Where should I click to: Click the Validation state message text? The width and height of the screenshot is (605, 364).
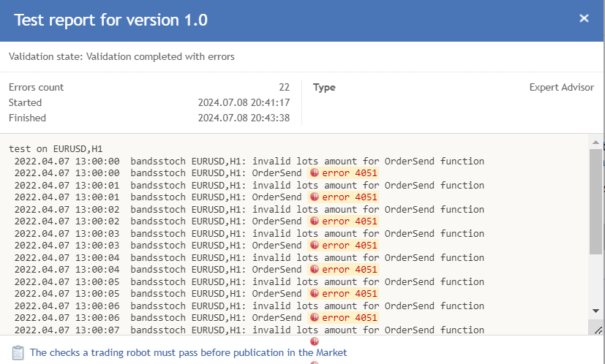tap(121, 57)
